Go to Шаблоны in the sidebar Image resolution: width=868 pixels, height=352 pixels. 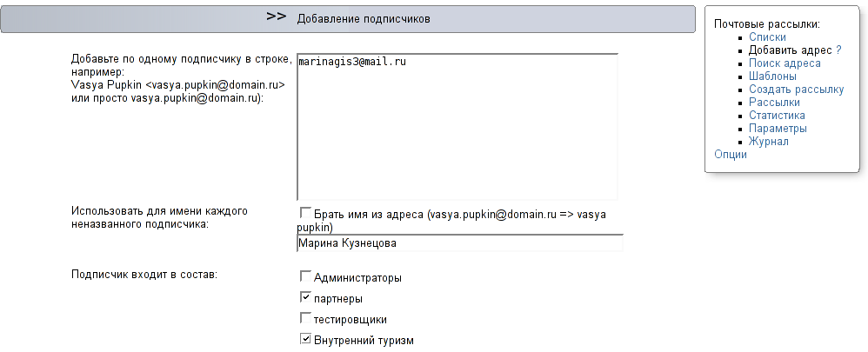point(773,76)
